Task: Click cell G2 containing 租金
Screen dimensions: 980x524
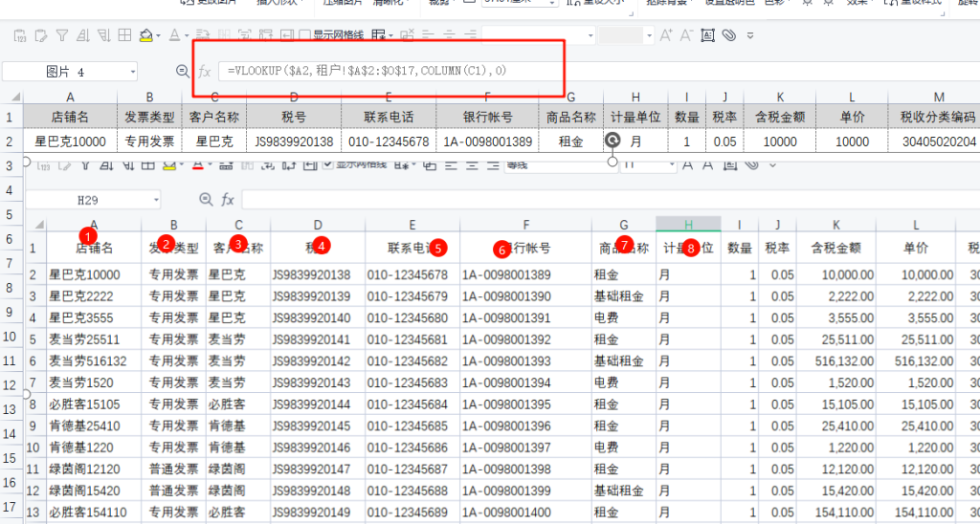Action: click(x=570, y=142)
